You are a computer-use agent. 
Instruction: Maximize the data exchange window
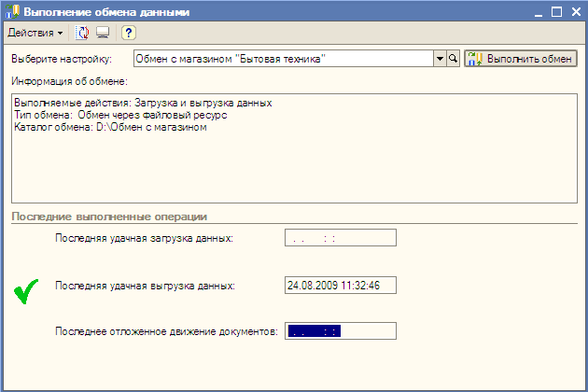pos(557,12)
